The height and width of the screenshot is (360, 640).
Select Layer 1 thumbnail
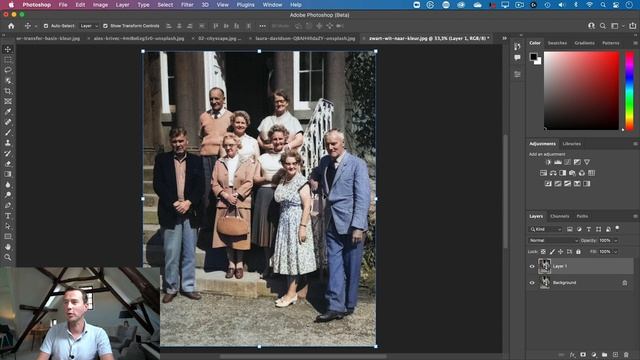click(544, 267)
